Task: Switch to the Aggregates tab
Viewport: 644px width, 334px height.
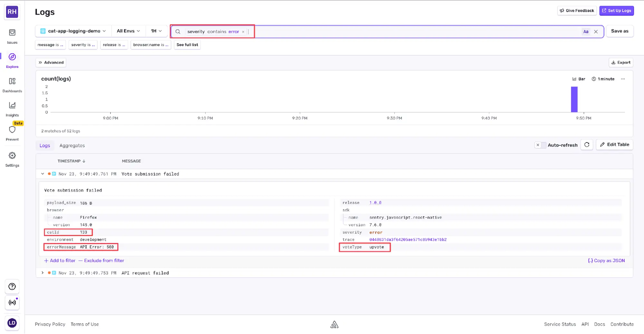Action: 72,145
